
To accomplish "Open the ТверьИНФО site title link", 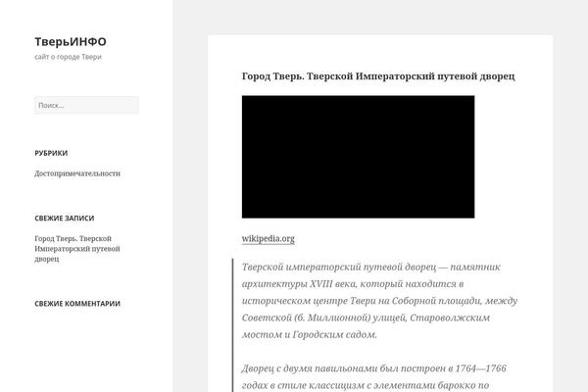I will click(x=71, y=41).
